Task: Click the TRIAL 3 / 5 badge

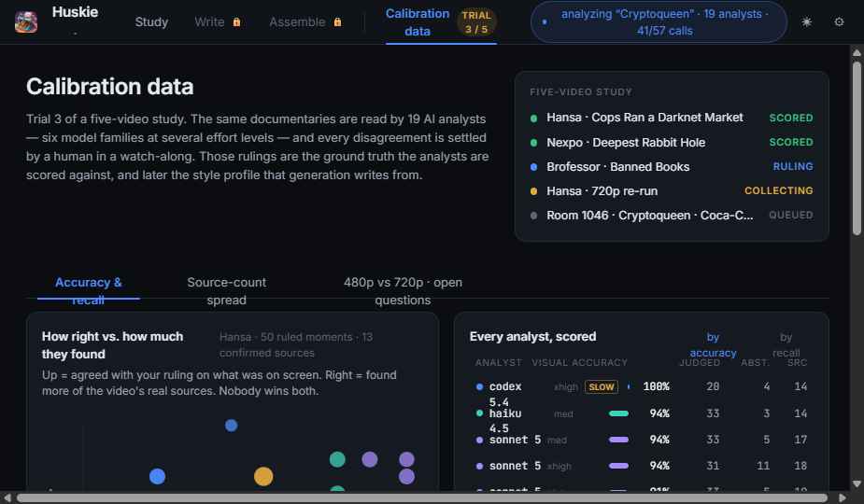Action: [476, 22]
